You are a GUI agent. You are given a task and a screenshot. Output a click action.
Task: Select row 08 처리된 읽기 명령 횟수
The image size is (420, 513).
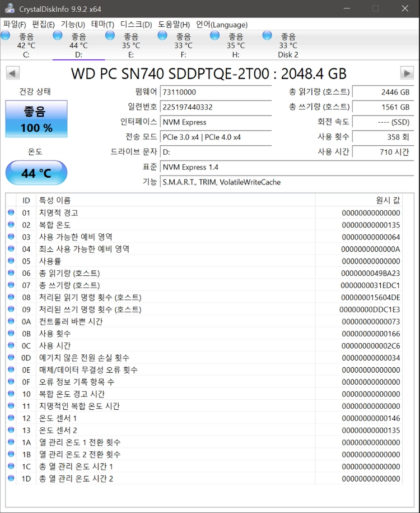(204, 297)
